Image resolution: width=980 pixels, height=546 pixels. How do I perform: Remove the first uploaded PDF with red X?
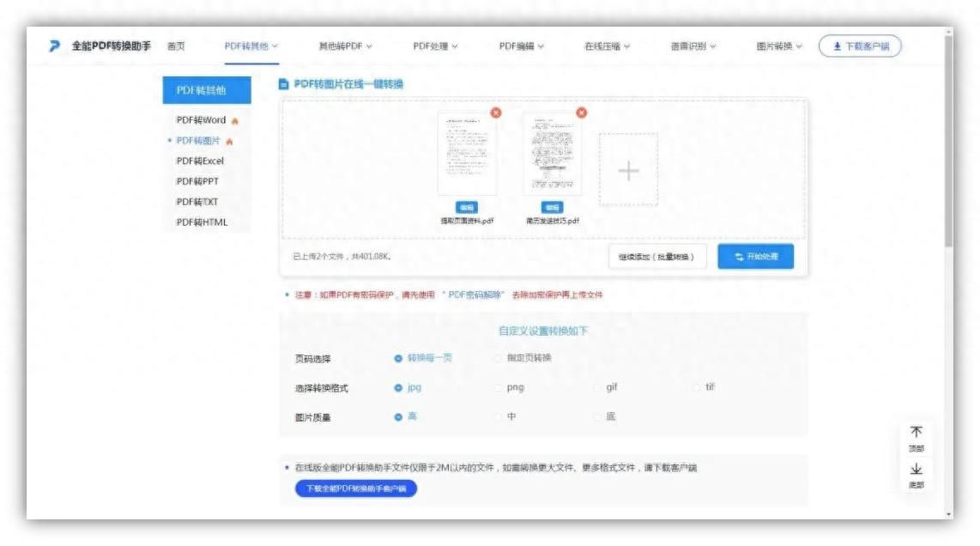pos(496,112)
